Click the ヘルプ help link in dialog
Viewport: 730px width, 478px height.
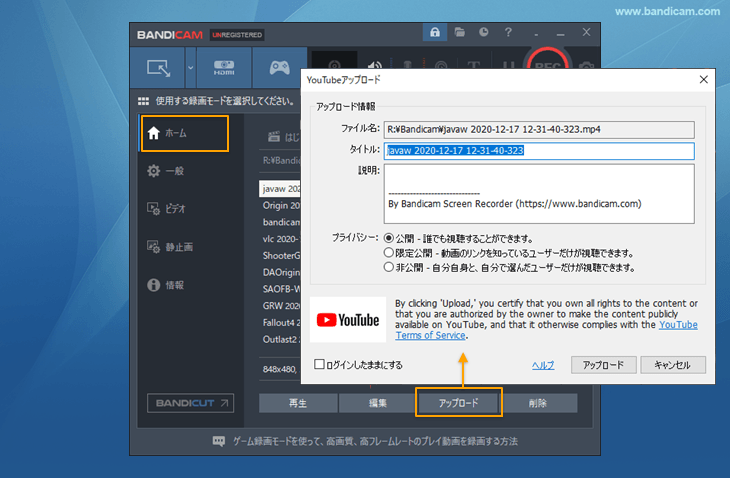(543, 365)
